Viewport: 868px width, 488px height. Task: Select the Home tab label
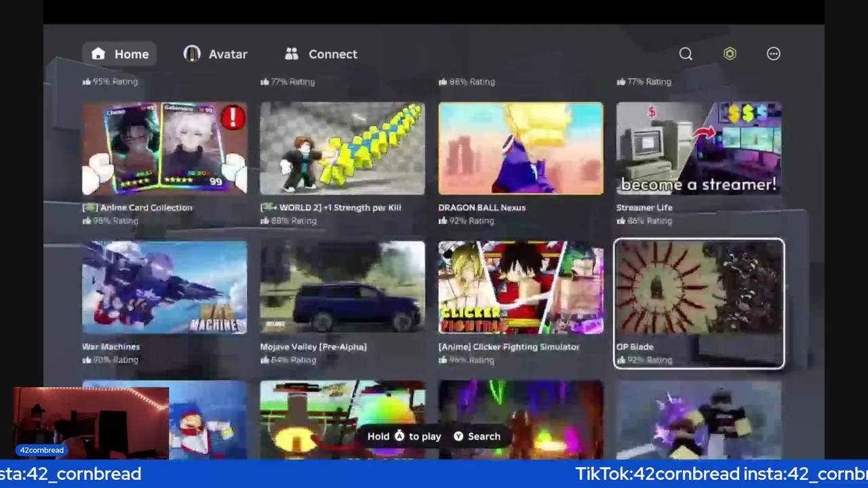(132, 54)
